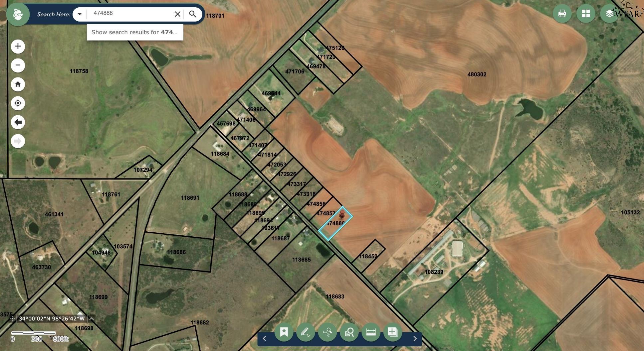Click the coordinates readout text
The height and width of the screenshot is (351, 644).
coord(52,319)
